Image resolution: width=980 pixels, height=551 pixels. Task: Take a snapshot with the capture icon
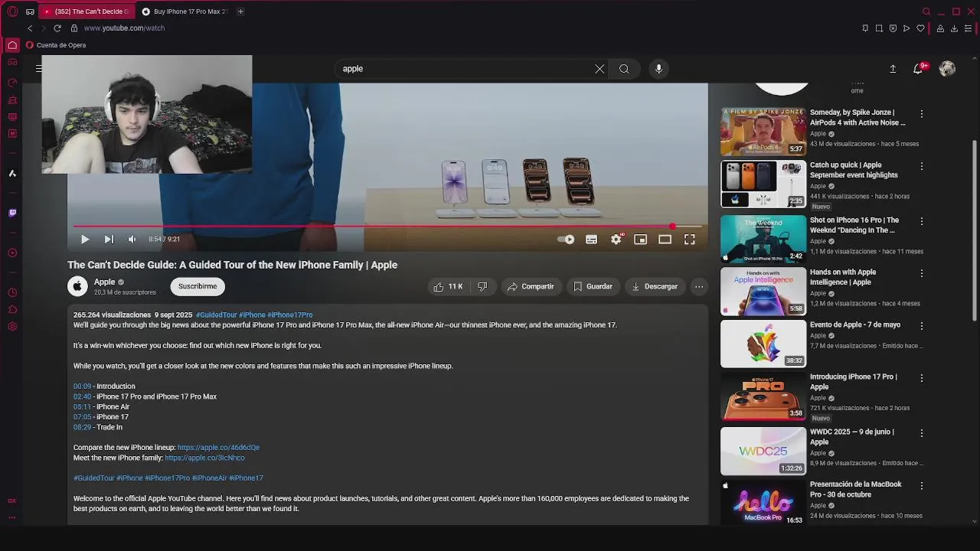(x=879, y=28)
